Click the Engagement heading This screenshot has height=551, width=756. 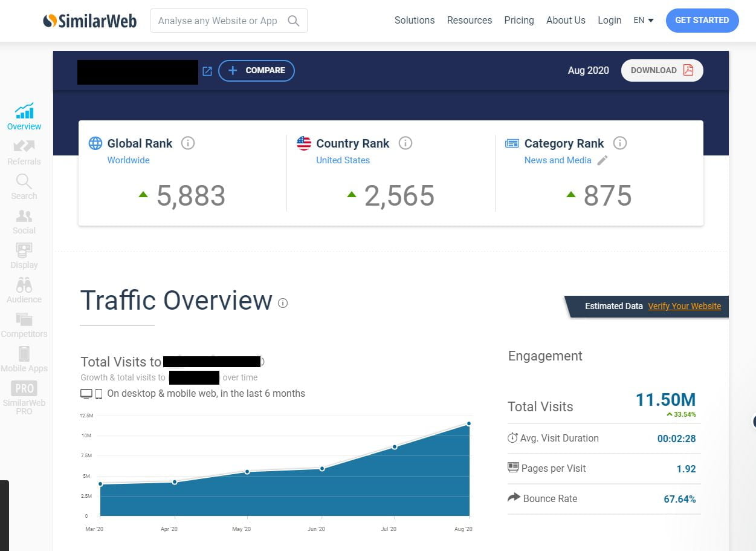click(x=545, y=356)
